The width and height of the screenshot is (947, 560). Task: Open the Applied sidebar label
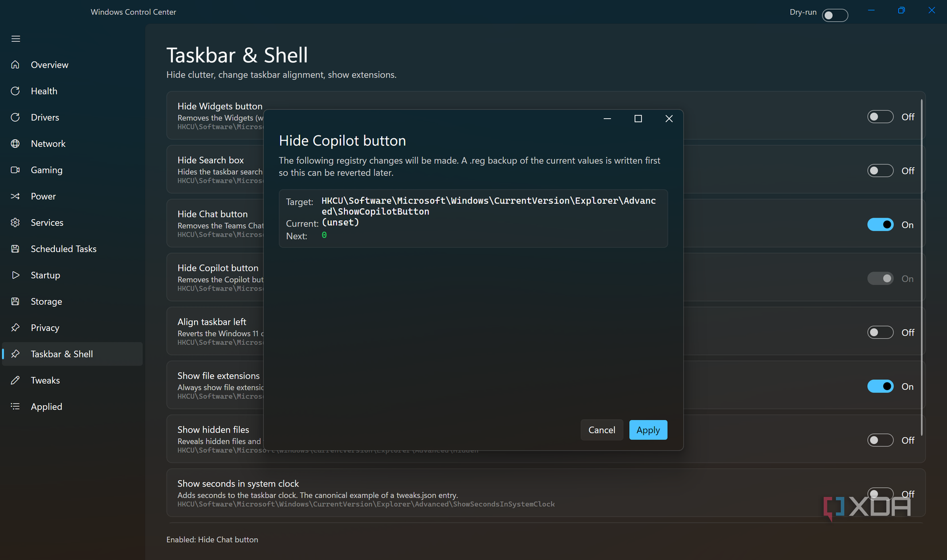(x=46, y=407)
